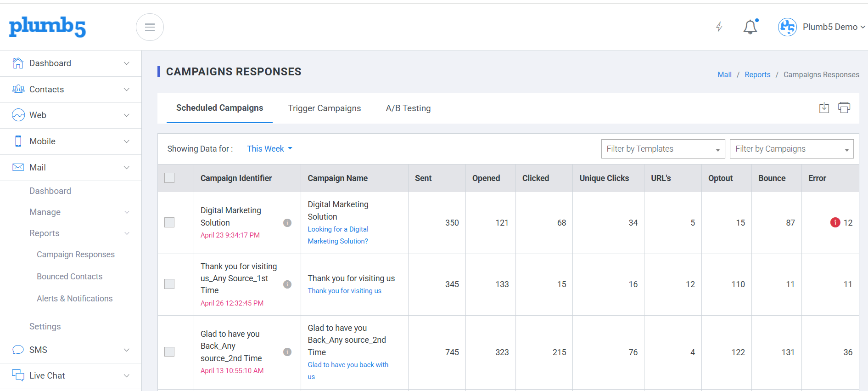Viewport: 868px width, 391px height.
Task: Open the blue 'Thank you for visiting us' link
Action: (x=344, y=291)
